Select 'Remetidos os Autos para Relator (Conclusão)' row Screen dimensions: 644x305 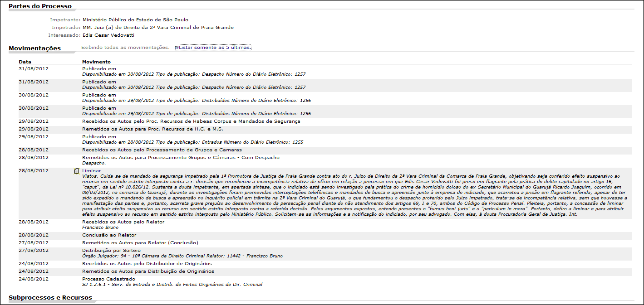point(140,243)
